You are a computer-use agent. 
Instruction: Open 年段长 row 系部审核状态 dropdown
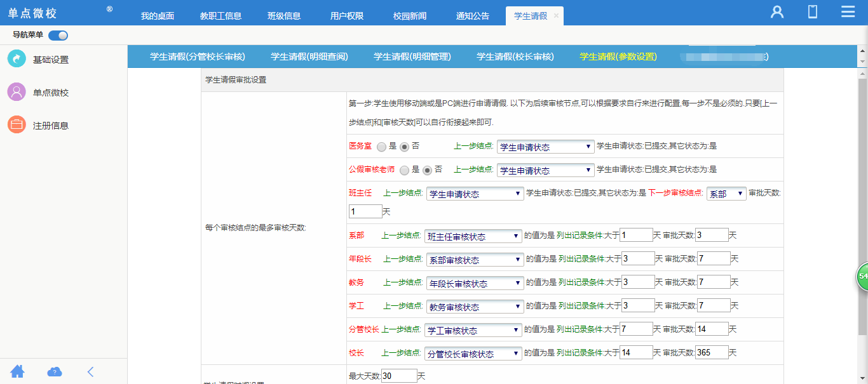475,259
